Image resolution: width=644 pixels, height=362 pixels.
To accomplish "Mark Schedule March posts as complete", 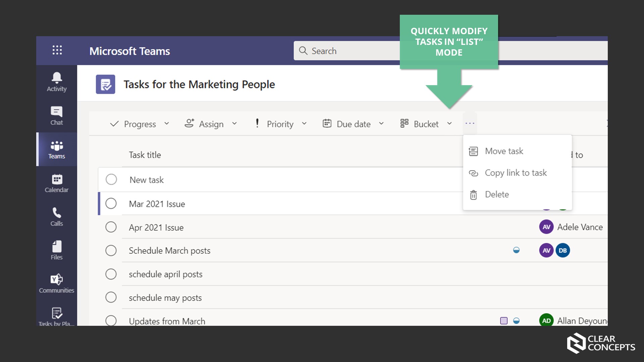I will (x=111, y=250).
